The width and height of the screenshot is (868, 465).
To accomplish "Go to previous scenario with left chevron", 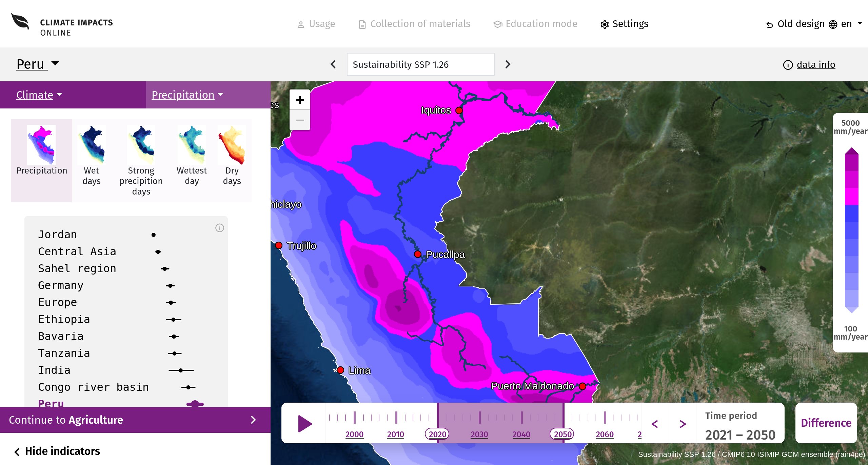I will click(333, 64).
